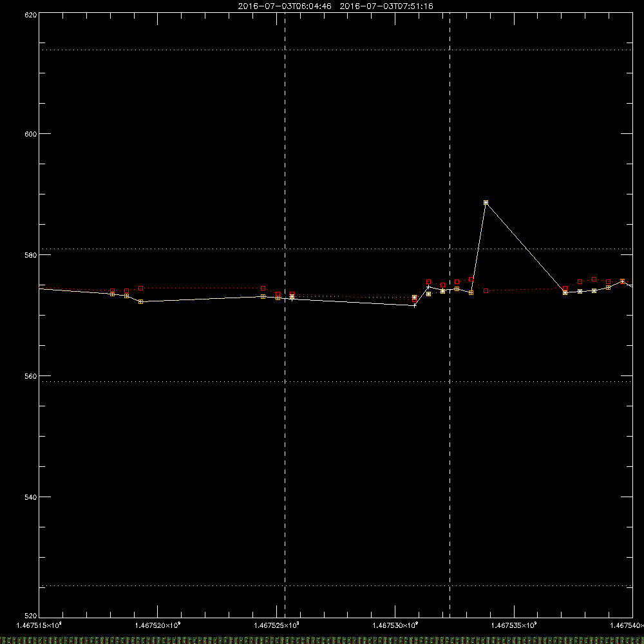Select the 540 y-axis label
Image resolution: width=644 pixels, height=644 pixels.
[31, 497]
